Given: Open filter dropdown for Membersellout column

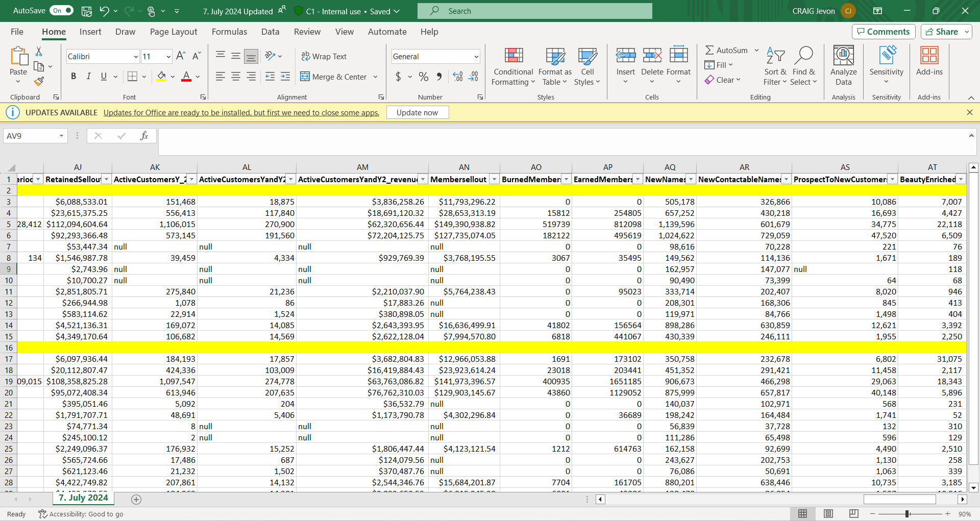Looking at the screenshot, I should coord(494,179).
